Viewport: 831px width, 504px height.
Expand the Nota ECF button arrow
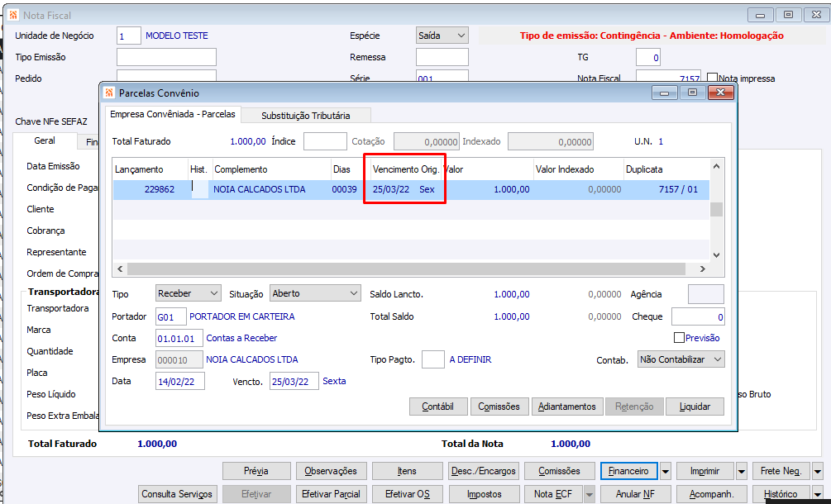click(590, 494)
